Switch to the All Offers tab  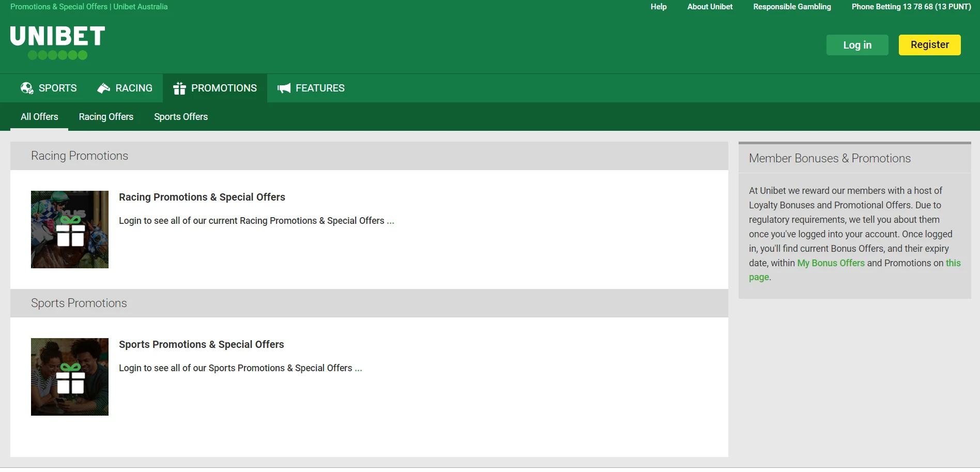click(39, 117)
